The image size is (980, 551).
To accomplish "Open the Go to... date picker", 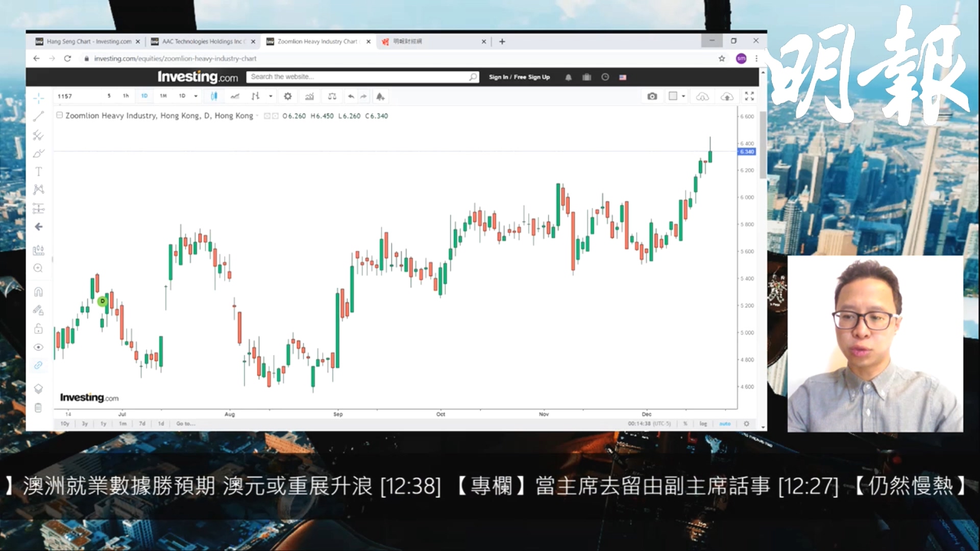I will point(186,423).
